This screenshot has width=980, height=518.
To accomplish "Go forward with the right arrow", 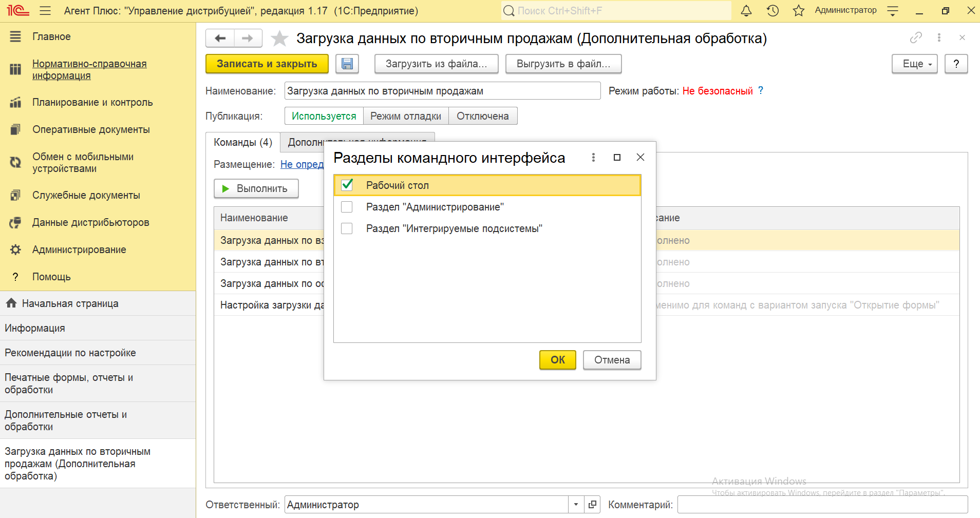I will [x=248, y=38].
